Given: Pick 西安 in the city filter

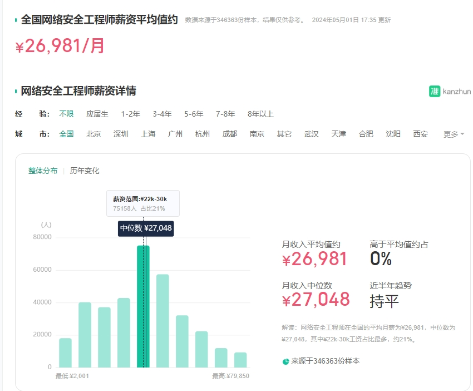Looking at the screenshot, I should click(x=420, y=134).
